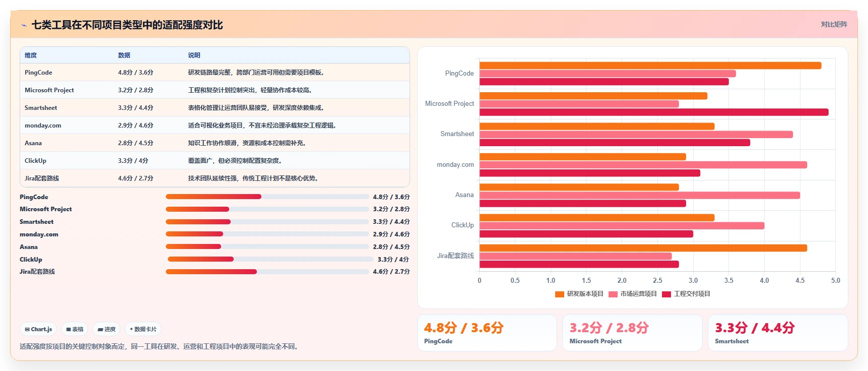Viewport: 868px width, 371px height.
Task: Click table value 4.8分 / 3.6分 for PingCode
Action: [136, 73]
